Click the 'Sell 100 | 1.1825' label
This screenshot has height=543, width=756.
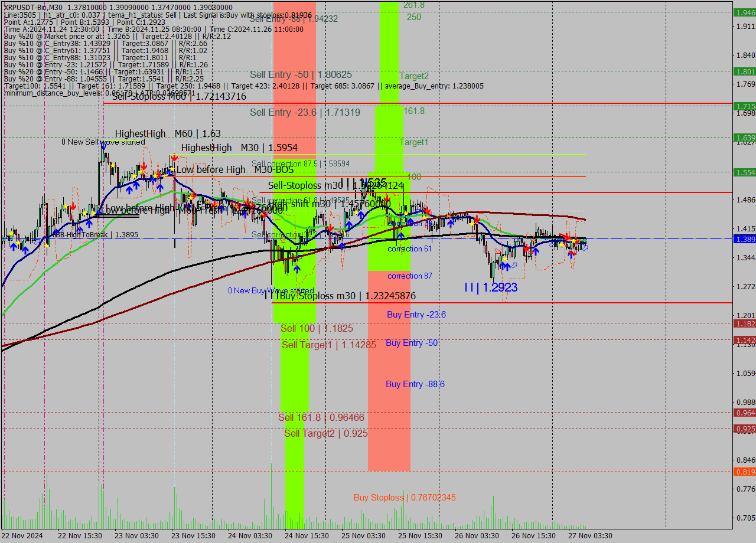tap(317, 328)
